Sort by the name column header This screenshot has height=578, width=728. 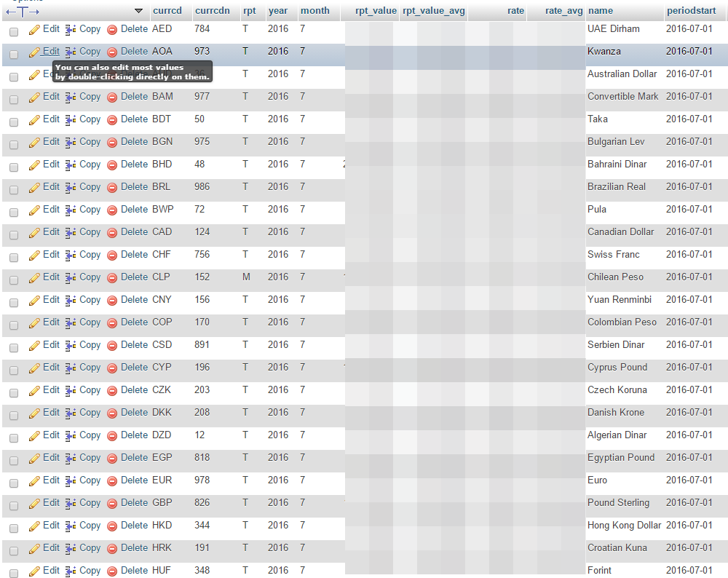[601, 11]
